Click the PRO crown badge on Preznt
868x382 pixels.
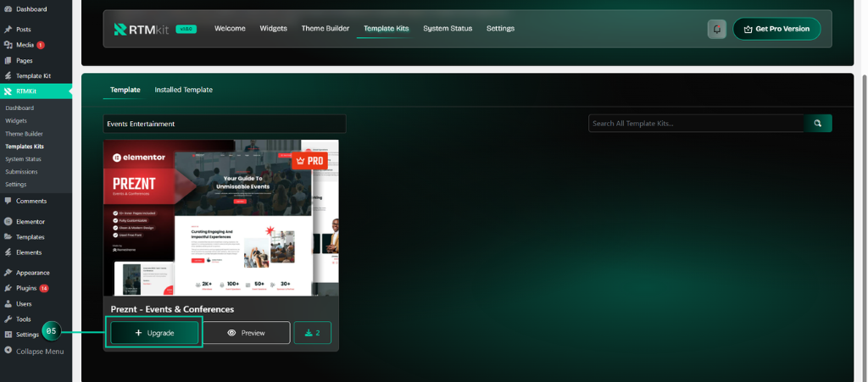309,161
